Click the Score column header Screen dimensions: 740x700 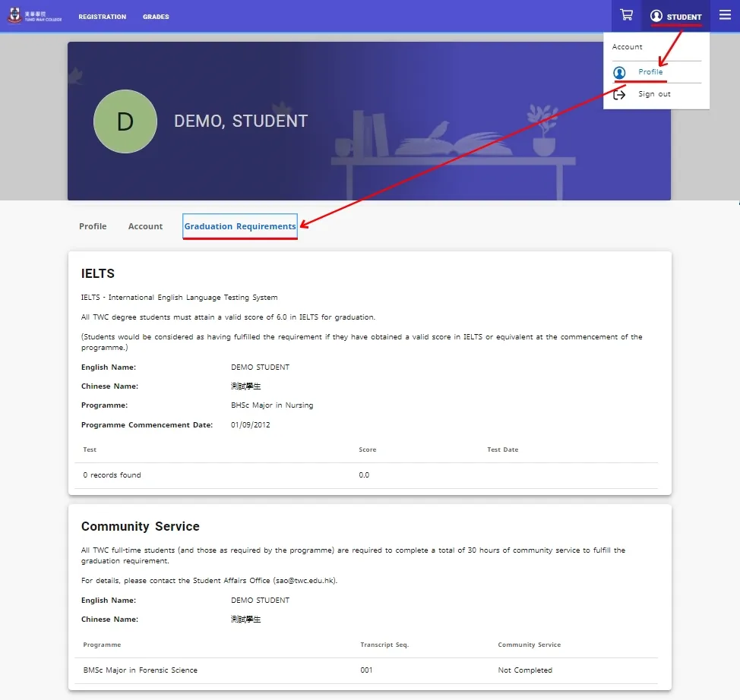click(x=368, y=449)
